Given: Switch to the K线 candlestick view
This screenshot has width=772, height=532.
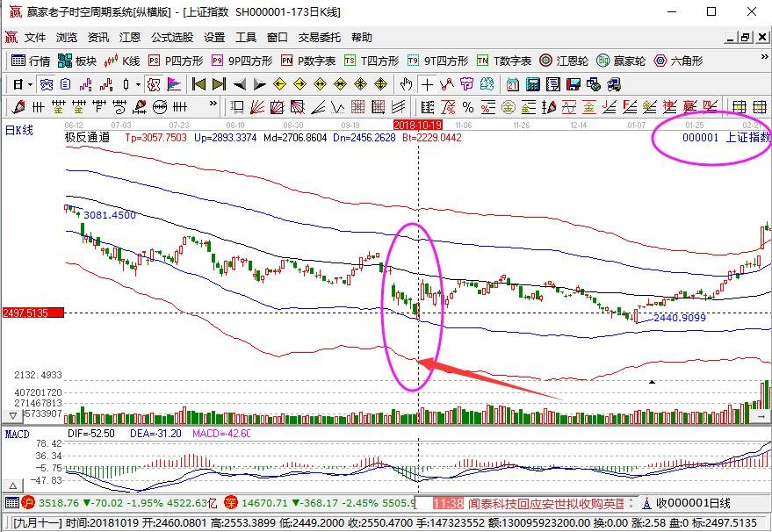Looking at the screenshot, I should pos(121,61).
